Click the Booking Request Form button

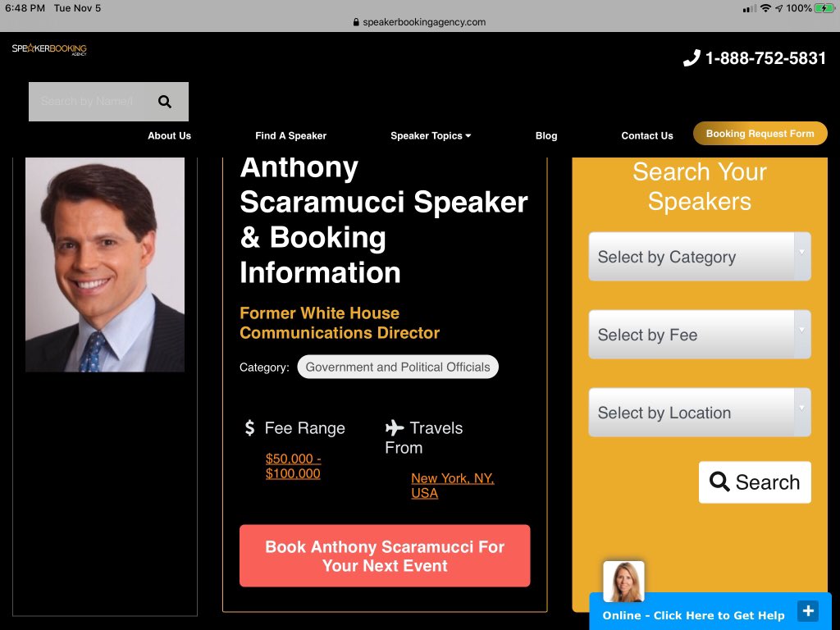(760, 134)
